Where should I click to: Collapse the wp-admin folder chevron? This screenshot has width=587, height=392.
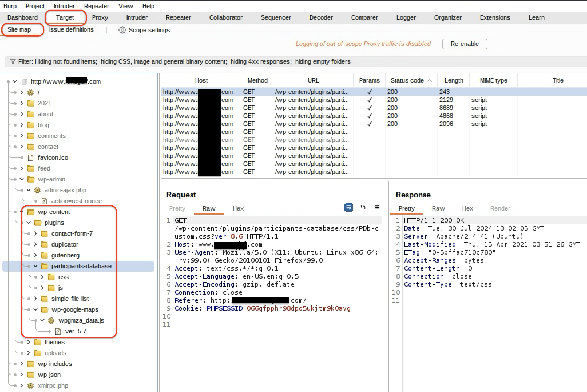pos(22,179)
